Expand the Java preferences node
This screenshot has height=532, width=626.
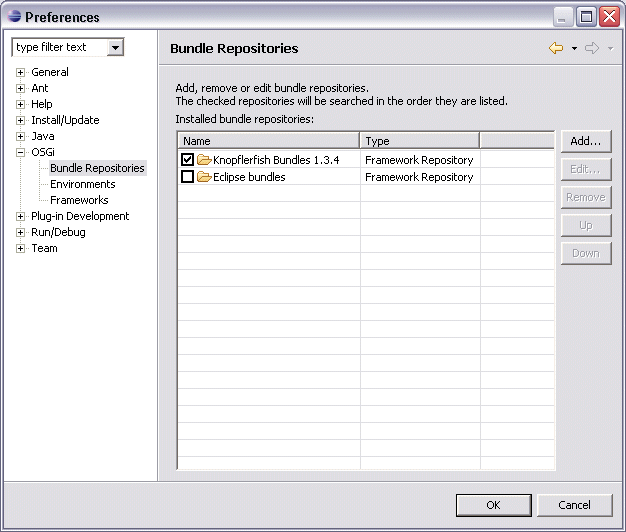pyautogui.click(x=20, y=136)
